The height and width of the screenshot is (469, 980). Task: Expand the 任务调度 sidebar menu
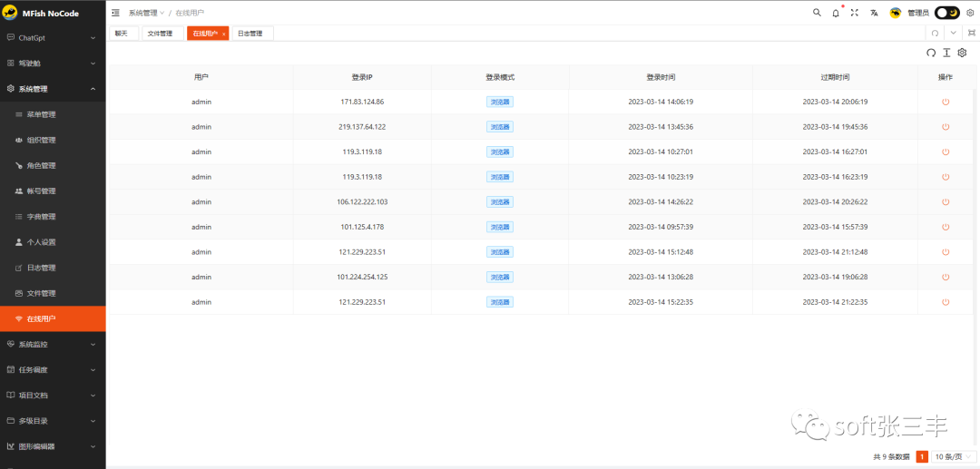(53, 370)
